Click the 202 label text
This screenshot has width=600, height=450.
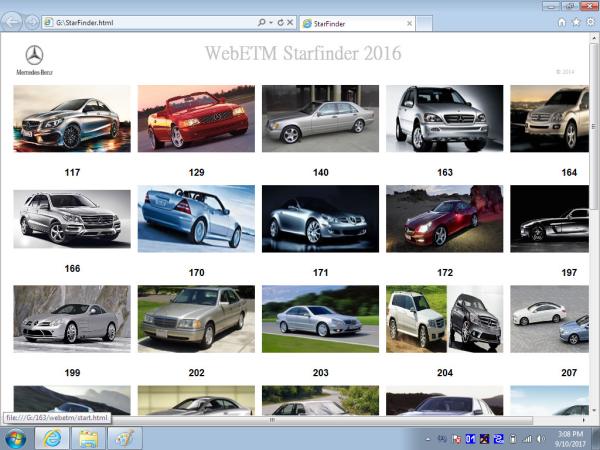[x=196, y=373]
